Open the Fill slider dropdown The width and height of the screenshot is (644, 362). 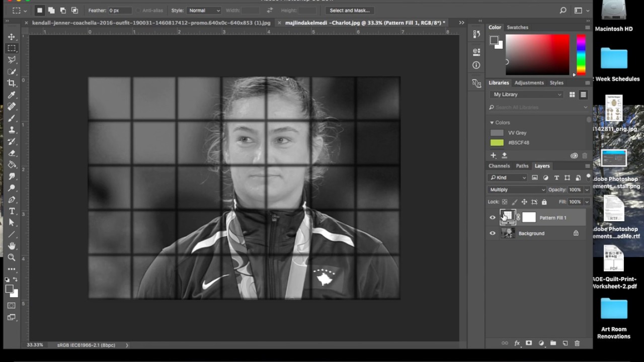587,202
